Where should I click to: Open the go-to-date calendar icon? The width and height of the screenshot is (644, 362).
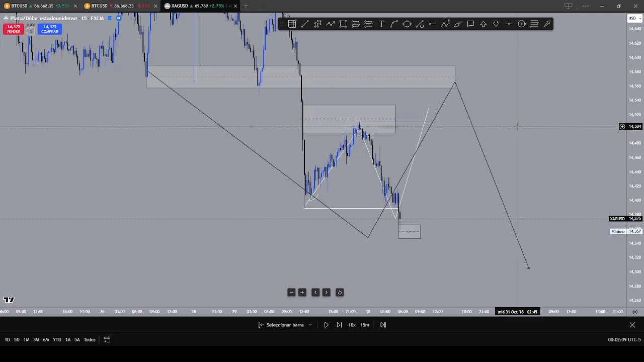107,339
